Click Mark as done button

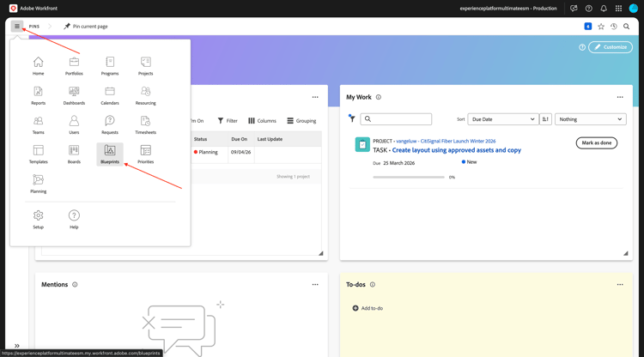coord(597,142)
